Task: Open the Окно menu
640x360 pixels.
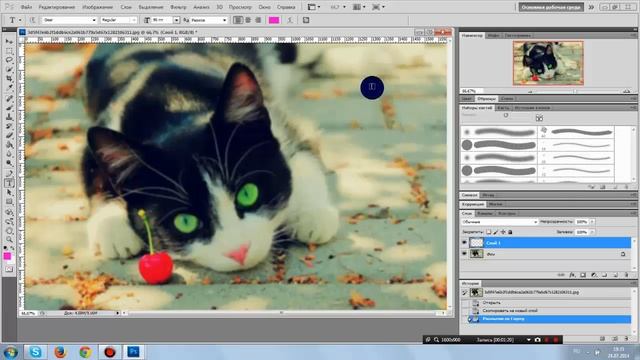Action: click(264, 7)
